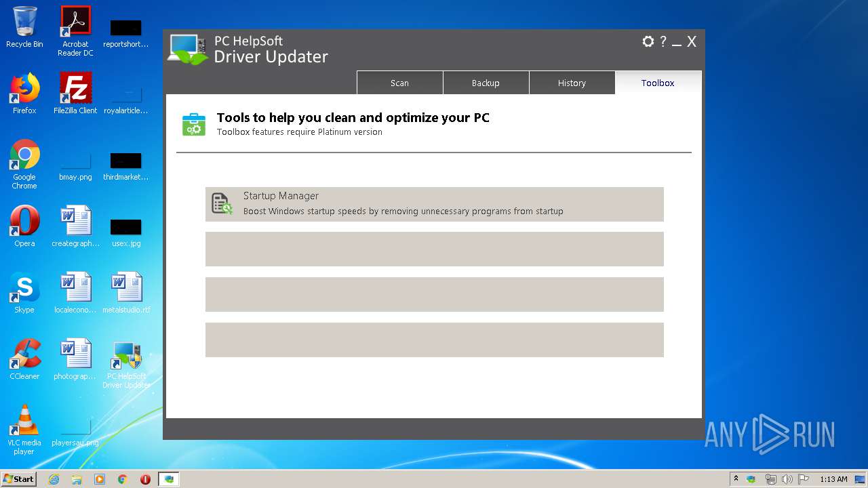Image resolution: width=868 pixels, height=488 pixels.
Task: Open the Scan tab
Action: tap(399, 83)
